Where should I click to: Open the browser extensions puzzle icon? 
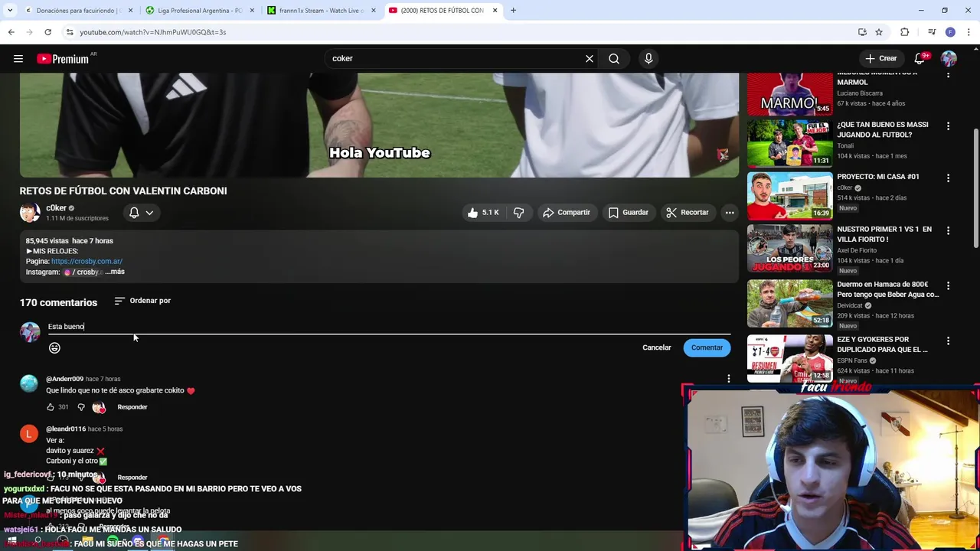[x=905, y=32]
